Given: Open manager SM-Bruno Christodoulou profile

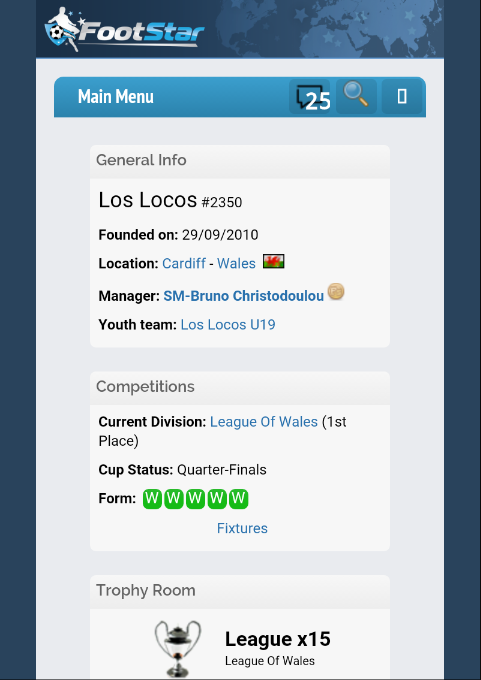Looking at the screenshot, I should point(243,296).
